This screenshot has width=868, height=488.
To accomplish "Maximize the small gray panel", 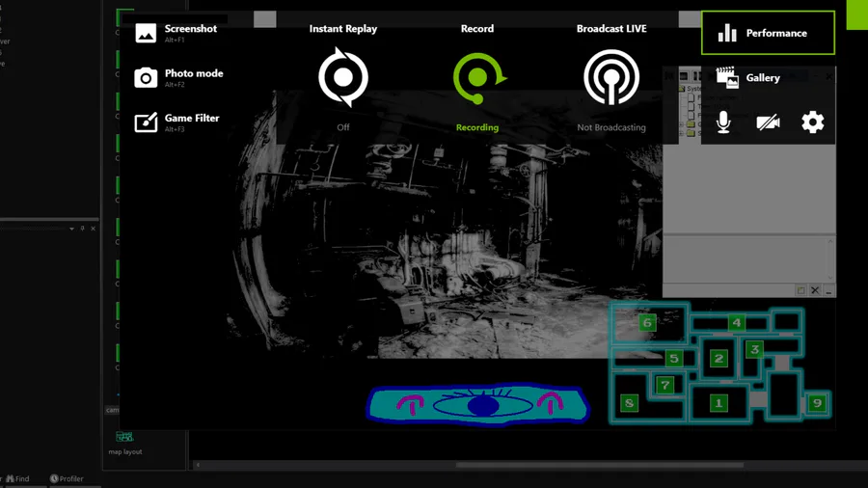I will [x=800, y=290].
